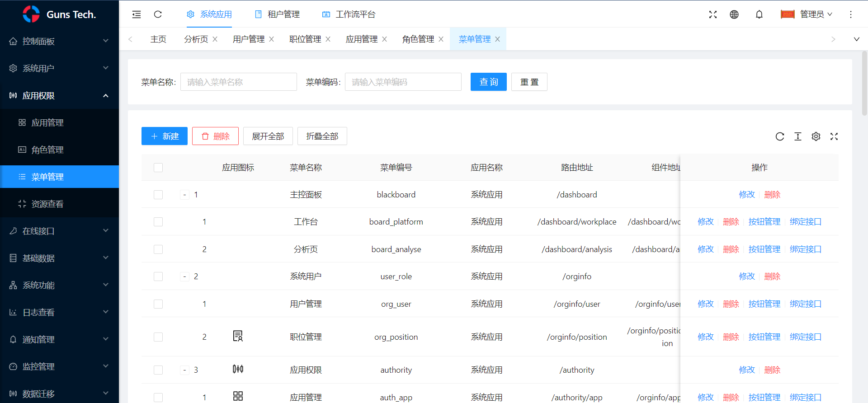Collapse the sidebar with the menu fold icon
868x403 pixels.
pos(136,14)
